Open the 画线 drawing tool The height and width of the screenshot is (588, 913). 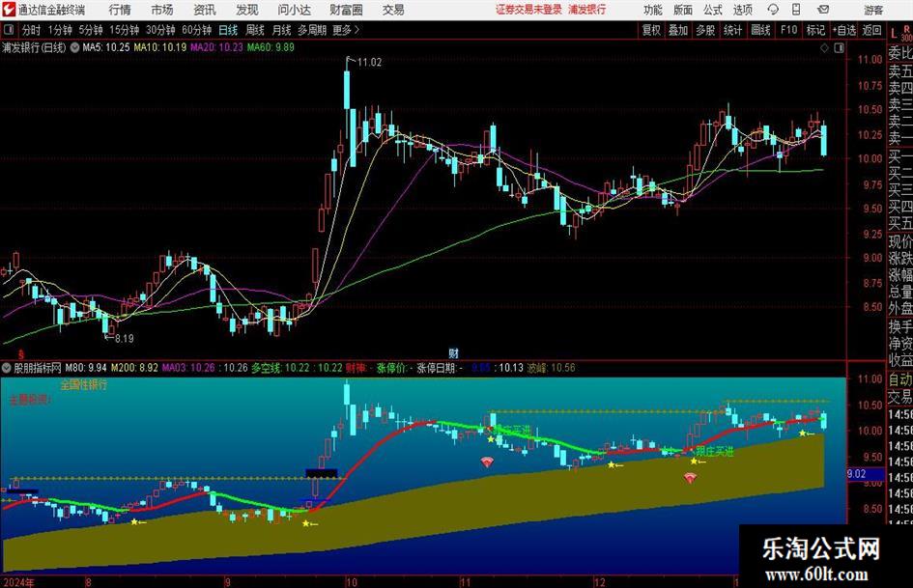tap(760, 30)
